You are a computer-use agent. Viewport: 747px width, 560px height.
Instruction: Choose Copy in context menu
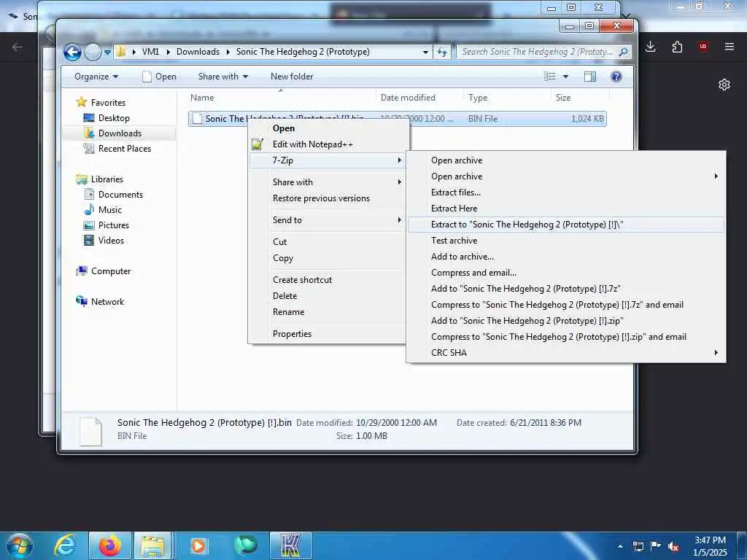click(x=329, y=258)
